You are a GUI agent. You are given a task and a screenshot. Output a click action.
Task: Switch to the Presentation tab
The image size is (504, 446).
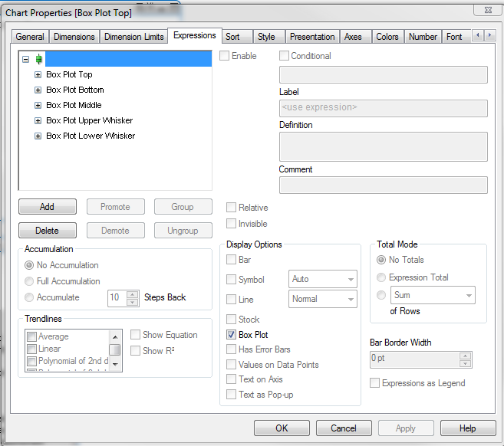tap(312, 37)
